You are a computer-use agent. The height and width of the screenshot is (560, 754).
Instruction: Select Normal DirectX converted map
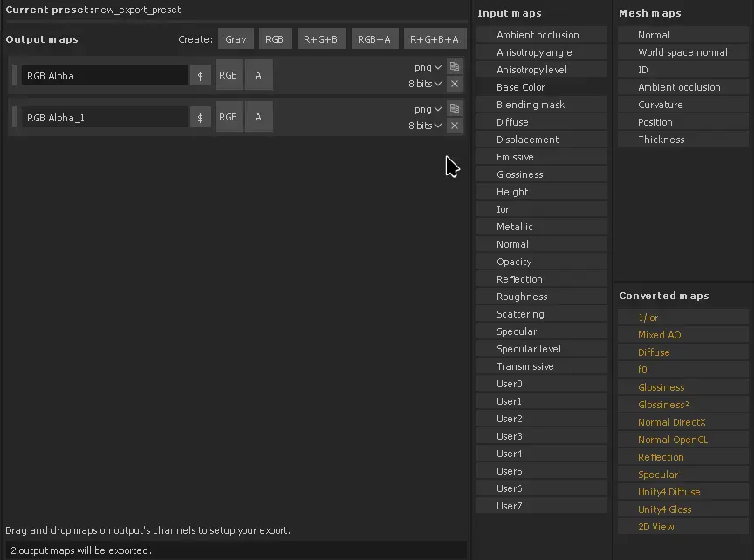683,422
